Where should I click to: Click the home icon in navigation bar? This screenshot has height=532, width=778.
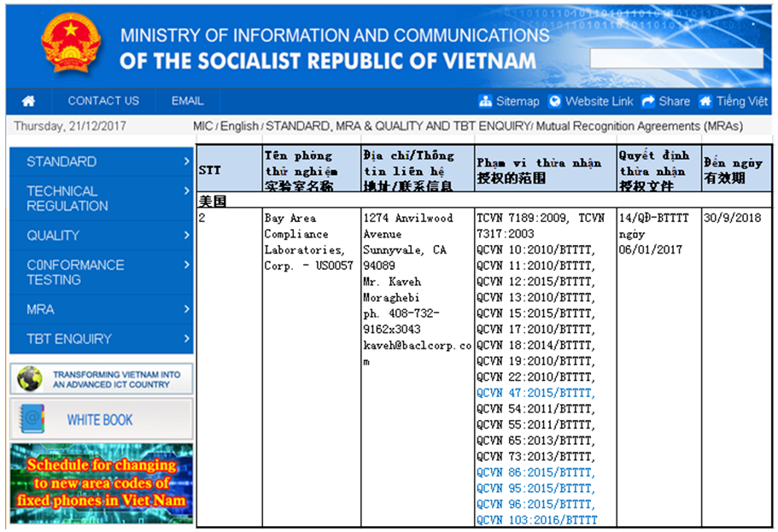[x=29, y=102]
